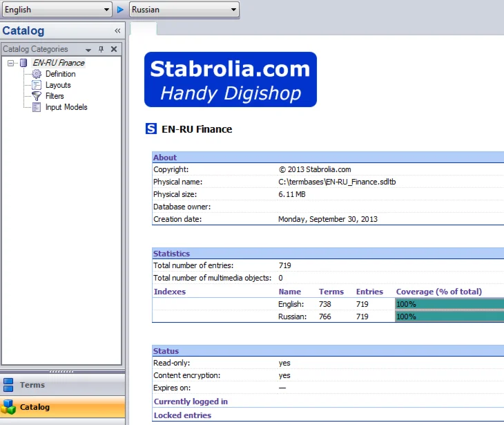Click the blue S icon beside EN-RU Finance

point(151,129)
